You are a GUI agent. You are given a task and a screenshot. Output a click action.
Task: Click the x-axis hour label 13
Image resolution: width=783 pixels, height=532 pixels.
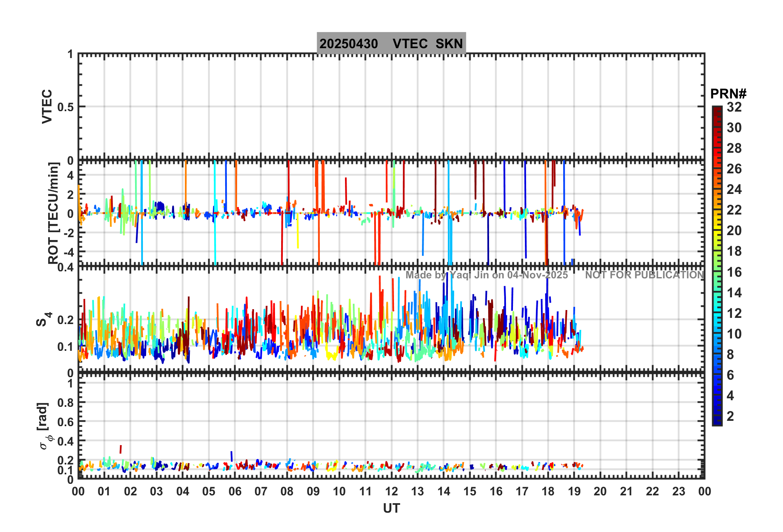click(x=417, y=491)
